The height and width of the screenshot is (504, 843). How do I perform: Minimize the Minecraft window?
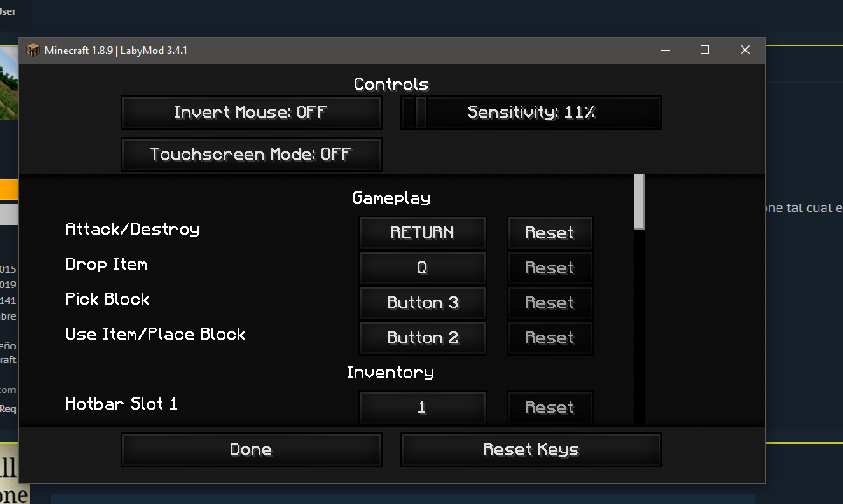[x=666, y=50]
